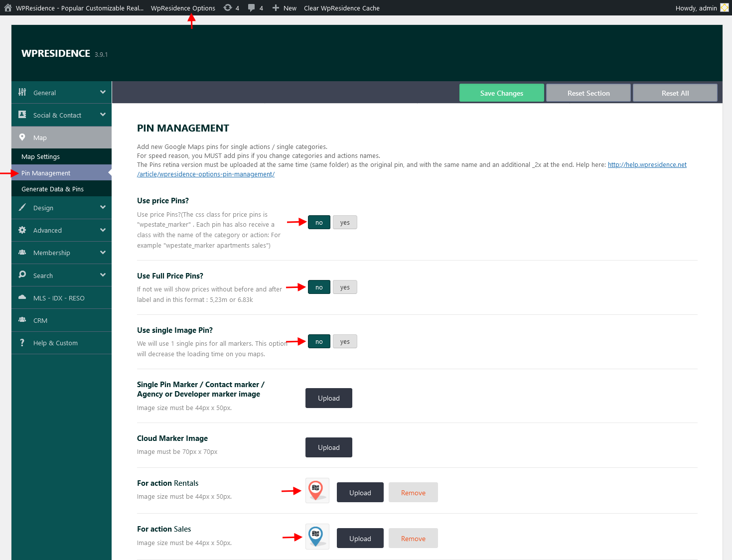Expand the Membership section chevron
This screenshot has height=560, width=732.
103,252
